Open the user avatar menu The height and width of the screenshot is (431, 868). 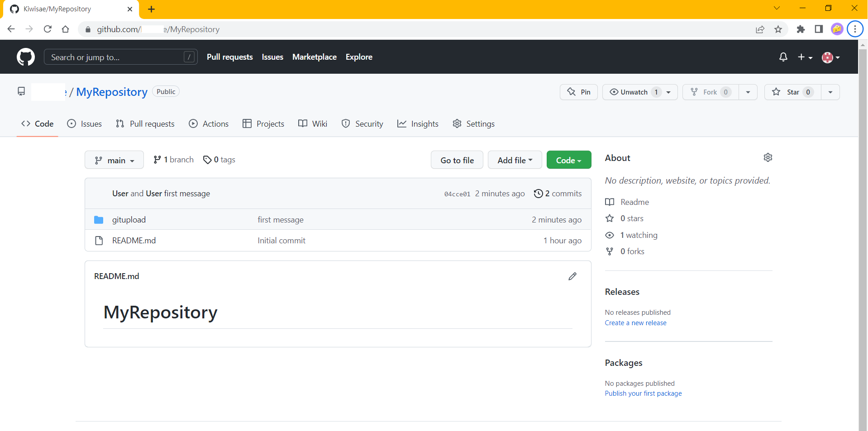tap(831, 57)
